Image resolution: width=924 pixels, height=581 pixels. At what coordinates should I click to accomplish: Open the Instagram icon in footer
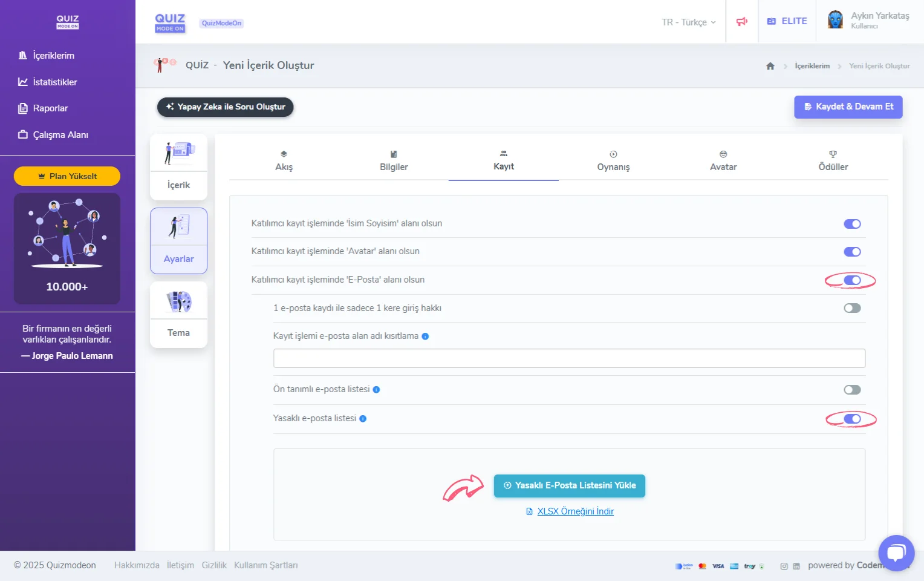(x=784, y=566)
